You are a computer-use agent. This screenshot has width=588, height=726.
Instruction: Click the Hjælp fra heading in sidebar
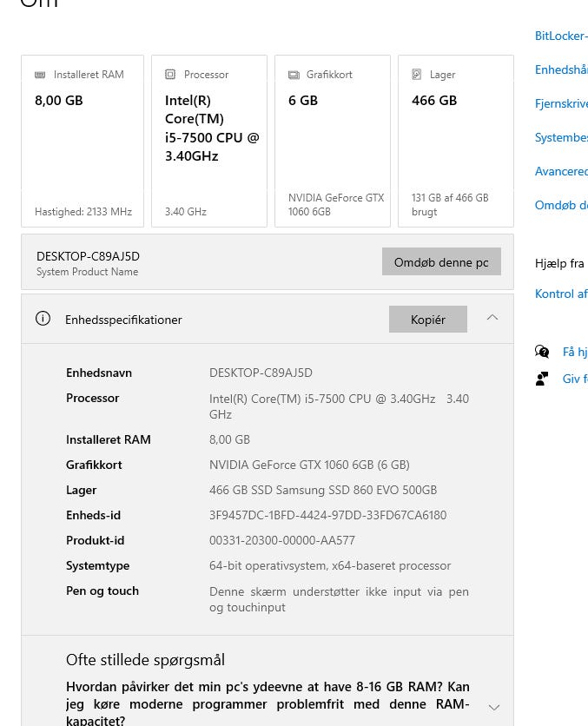559,263
